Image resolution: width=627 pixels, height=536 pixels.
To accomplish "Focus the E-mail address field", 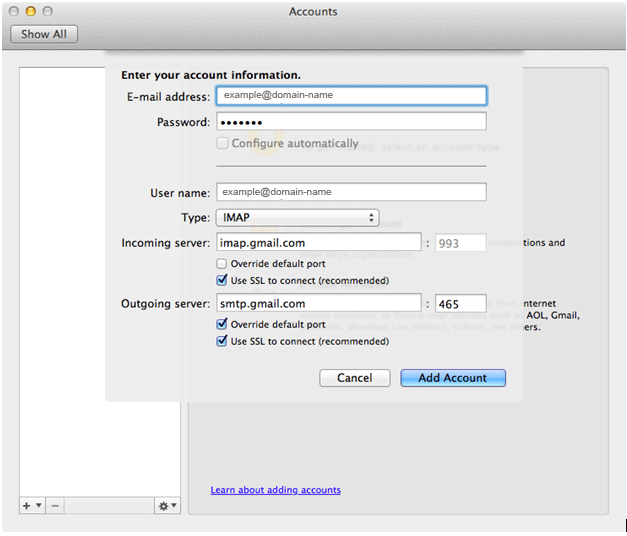I will coord(351,96).
